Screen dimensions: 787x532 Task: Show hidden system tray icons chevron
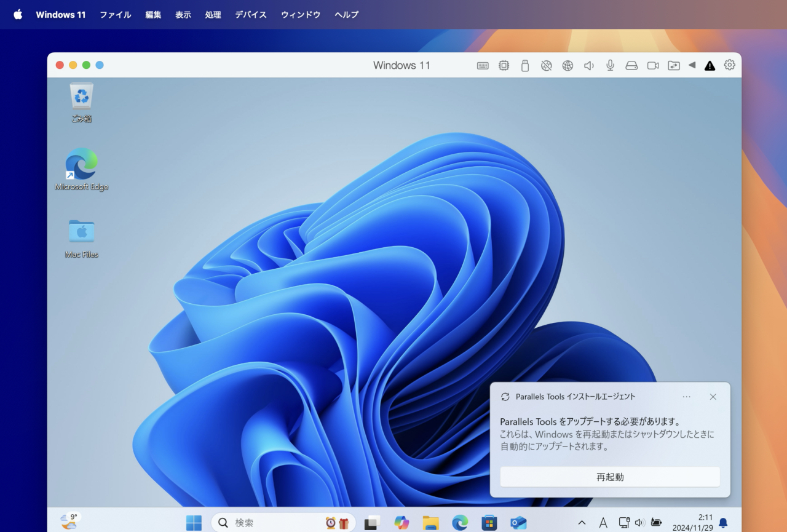coord(582,523)
